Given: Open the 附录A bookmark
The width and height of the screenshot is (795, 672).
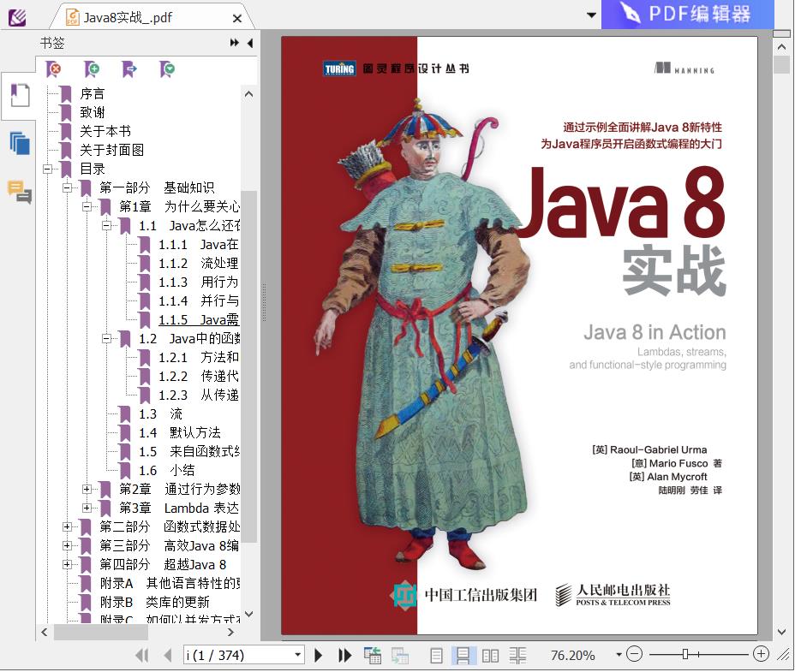Looking at the screenshot, I should coord(170,583).
